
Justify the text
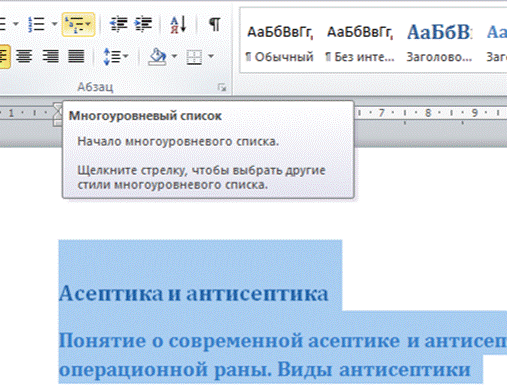point(76,56)
